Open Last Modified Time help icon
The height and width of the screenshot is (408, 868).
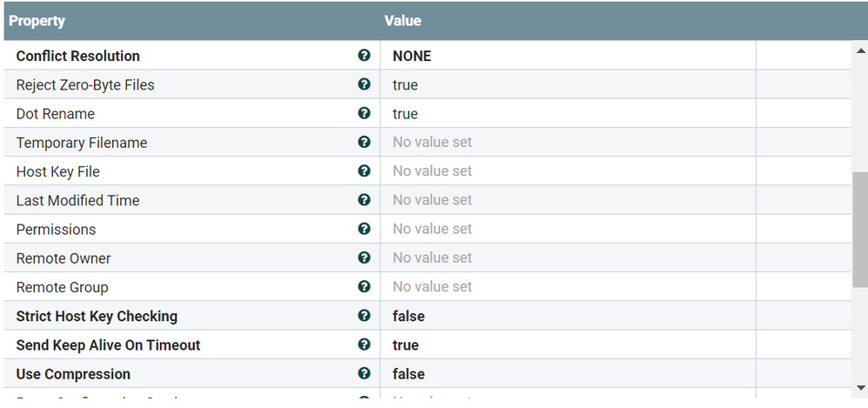point(364,199)
